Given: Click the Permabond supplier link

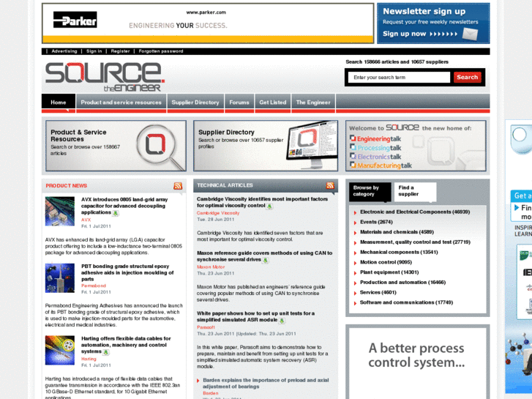Looking at the screenshot, I should pyautogui.click(x=94, y=286).
